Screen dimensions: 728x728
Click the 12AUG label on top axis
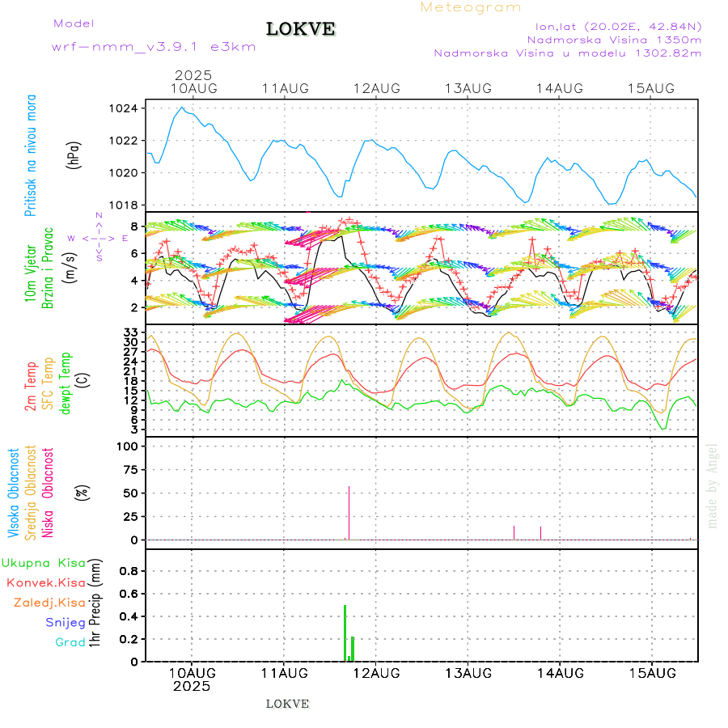pos(376,88)
